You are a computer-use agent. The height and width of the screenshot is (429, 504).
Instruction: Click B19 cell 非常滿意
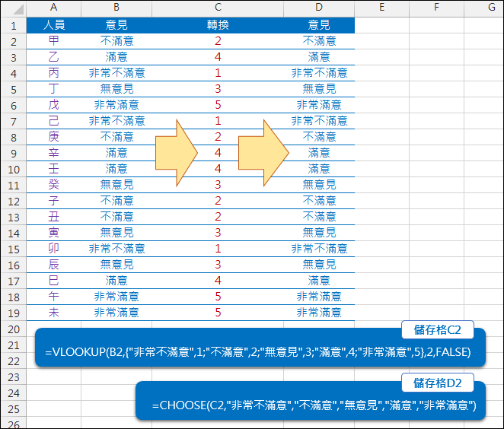pyautogui.click(x=116, y=313)
